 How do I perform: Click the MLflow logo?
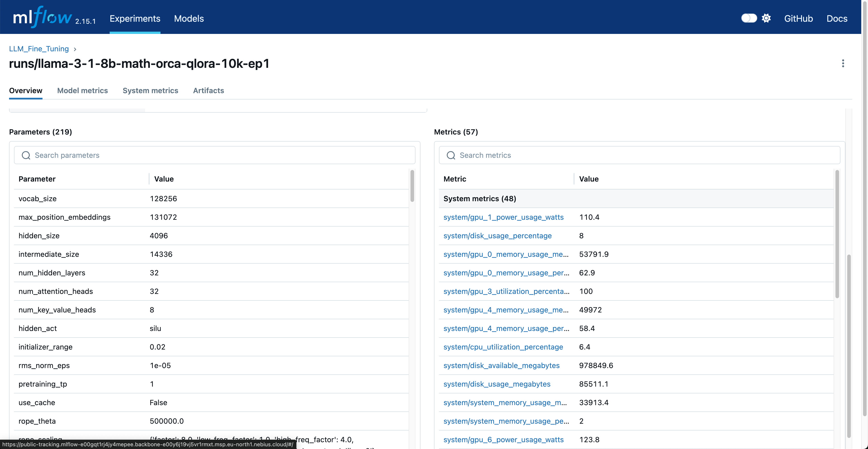(42, 17)
